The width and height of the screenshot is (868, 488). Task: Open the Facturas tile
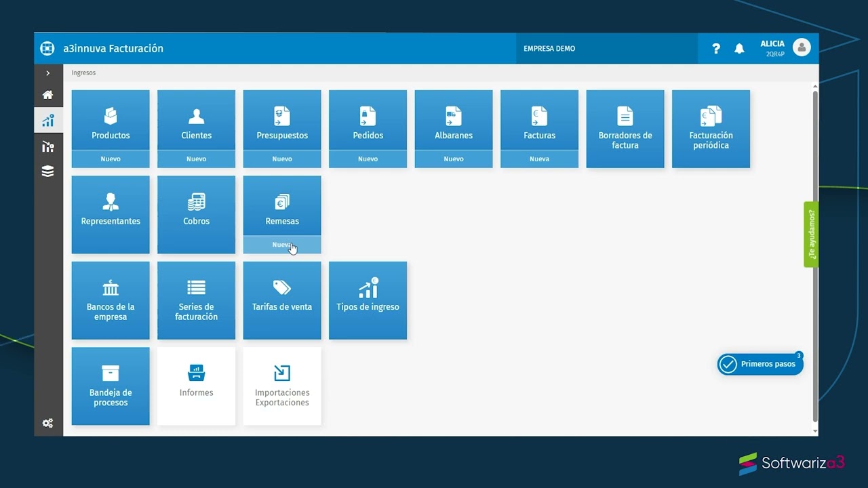[x=539, y=120]
